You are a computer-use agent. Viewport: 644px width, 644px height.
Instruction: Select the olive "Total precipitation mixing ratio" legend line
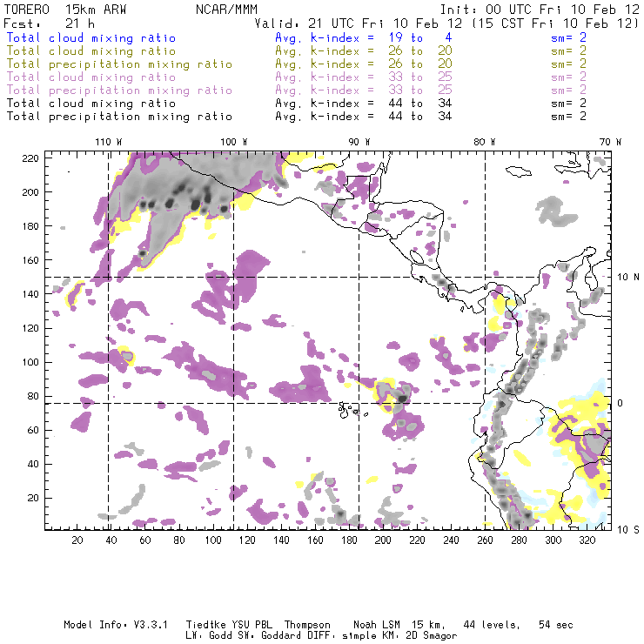(119, 64)
